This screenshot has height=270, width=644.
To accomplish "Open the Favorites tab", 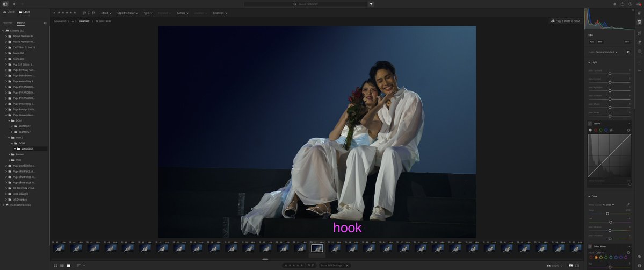I will coord(8,23).
